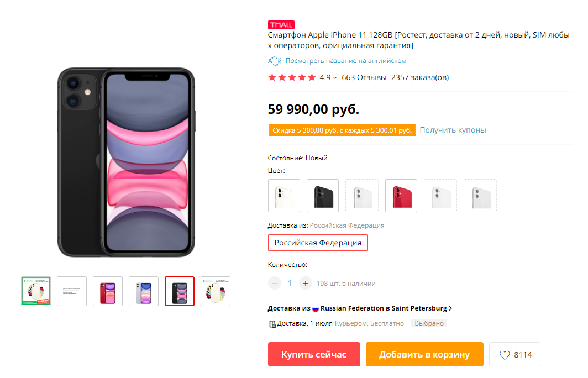Click the delivery courier icon
588x378 pixels.
(x=272, y=324)
